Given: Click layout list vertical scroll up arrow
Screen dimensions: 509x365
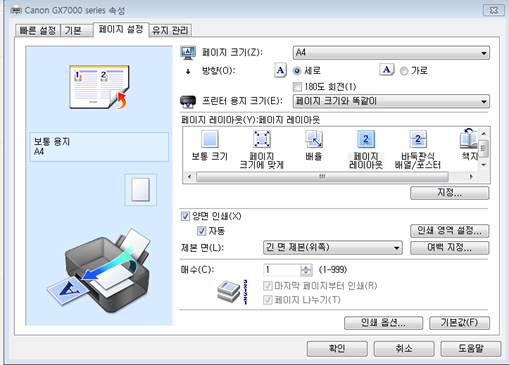Looking at the screenshot, I should pyautogui.click(x=484, y=134).
